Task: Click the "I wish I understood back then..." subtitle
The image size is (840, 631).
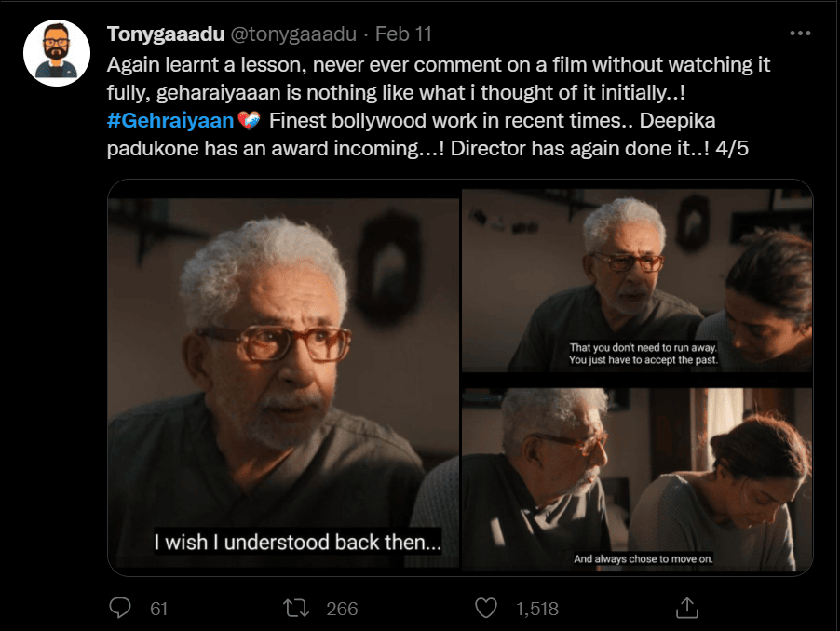Action: pos(297,543)
